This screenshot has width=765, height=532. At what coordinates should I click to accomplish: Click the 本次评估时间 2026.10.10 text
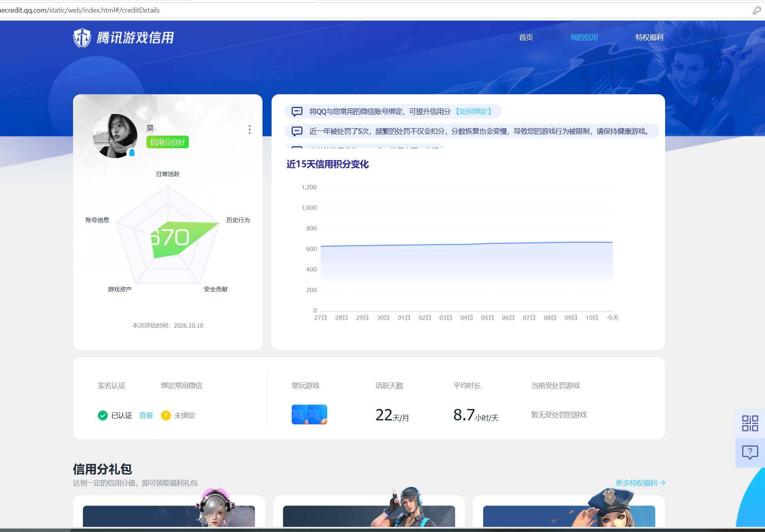[x=168, y=326]
